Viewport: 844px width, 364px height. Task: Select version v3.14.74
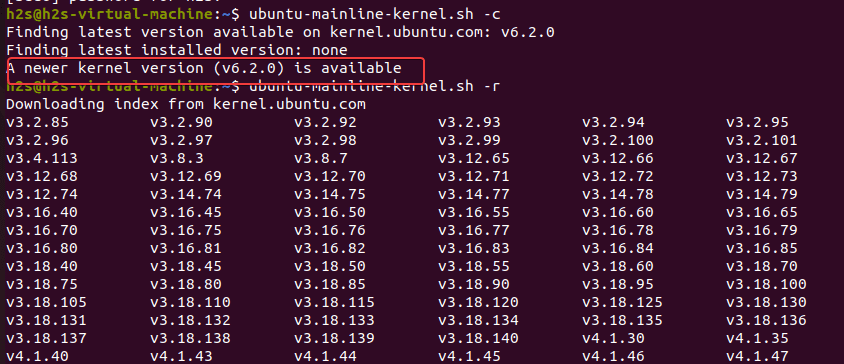(x=186, y=194)
